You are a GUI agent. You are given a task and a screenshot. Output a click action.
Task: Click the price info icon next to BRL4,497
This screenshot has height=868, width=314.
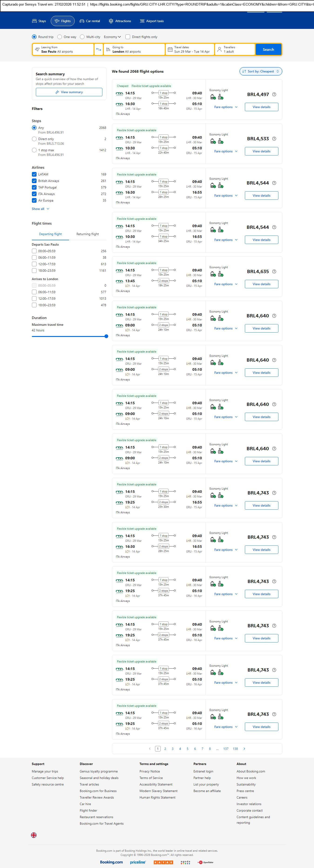point(274,94)
